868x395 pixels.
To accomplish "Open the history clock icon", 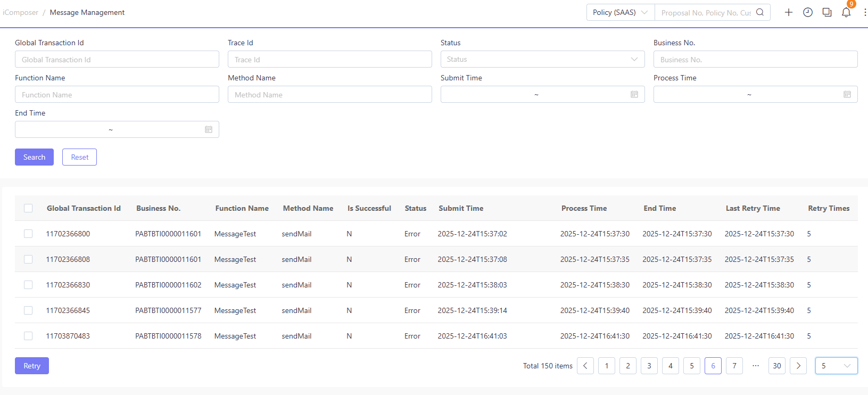I will pyautogui.click(x=808, y=12).
